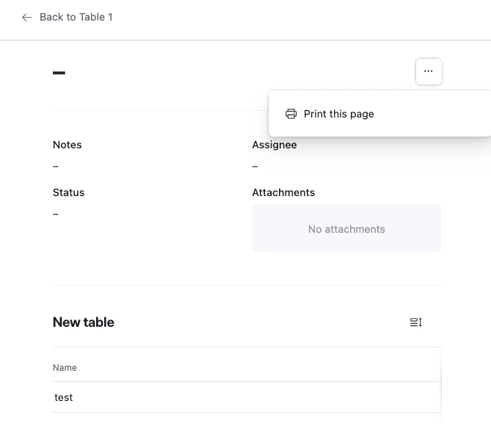The height and width of the screenshot is (448, 491).
Task: Click the sort rows icon beside New table
Action: pyautogui.click(x=415, y=322)
